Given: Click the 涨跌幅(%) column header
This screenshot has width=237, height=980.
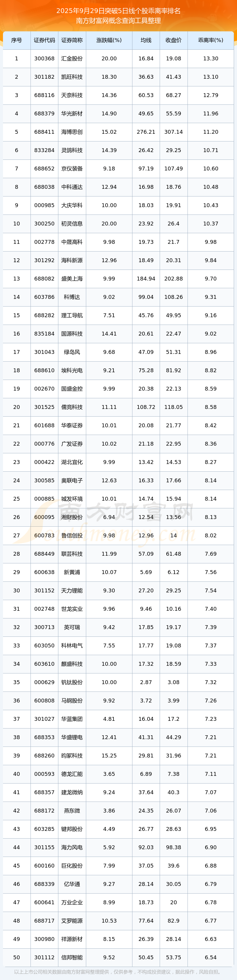Looking at the screenshot, I should point(109,40).
